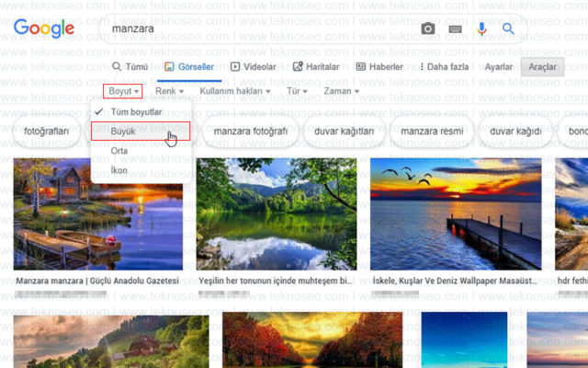Select Orta size option
This screenshot has width=588, height=368.
click(141, 151)
